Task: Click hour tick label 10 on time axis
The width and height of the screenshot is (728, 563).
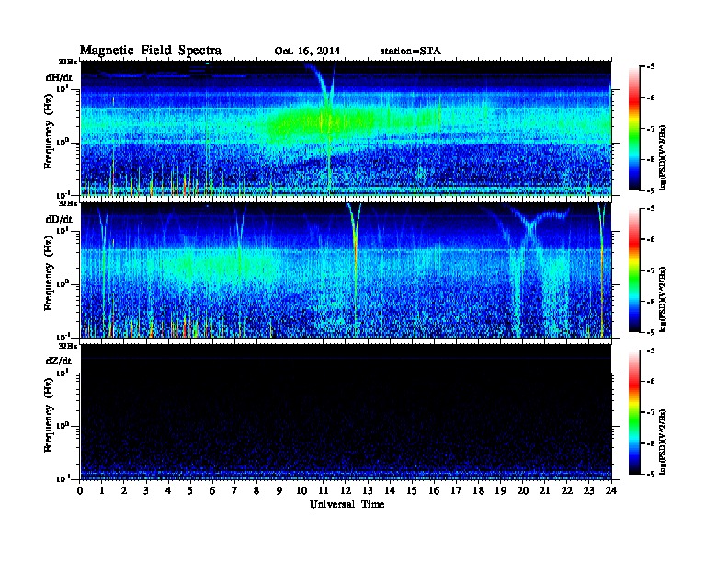Action: (301, 491)
